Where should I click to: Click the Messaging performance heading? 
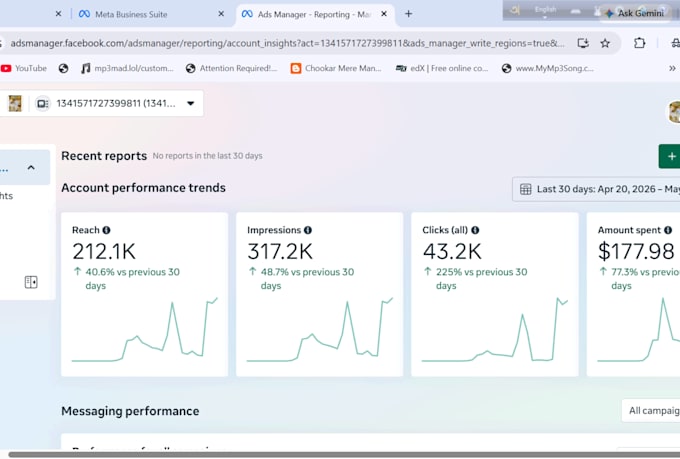point(130,411)
